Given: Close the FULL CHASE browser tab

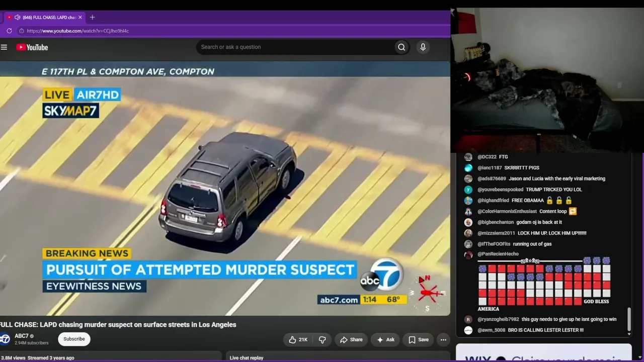Looking at the screenshot, I should point(80,17).
